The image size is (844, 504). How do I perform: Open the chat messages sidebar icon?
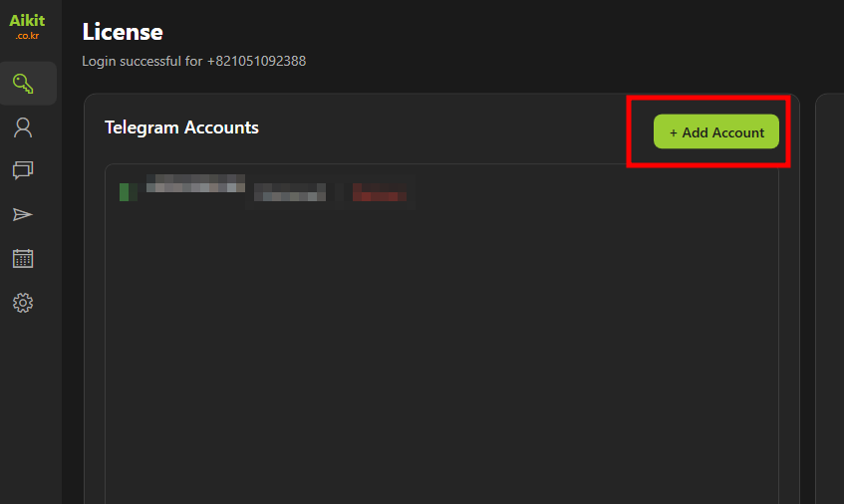click(23, 171)
